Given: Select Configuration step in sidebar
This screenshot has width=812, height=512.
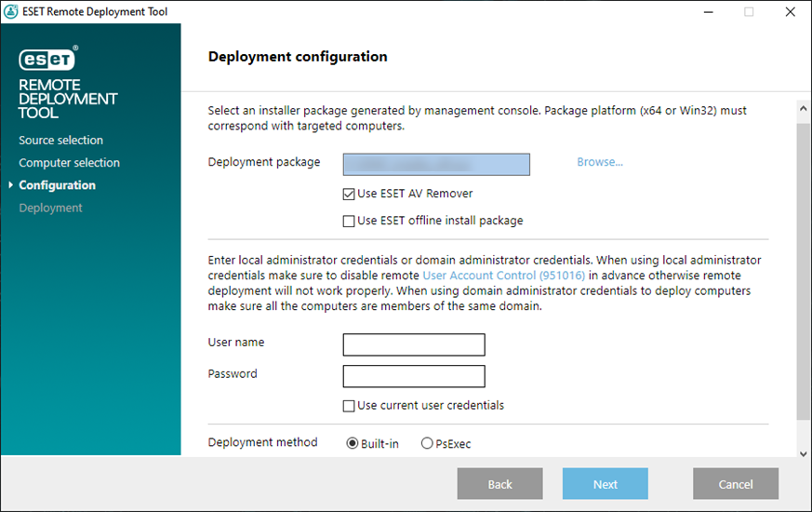Looking at the screenshot, I should click(57, 185).
